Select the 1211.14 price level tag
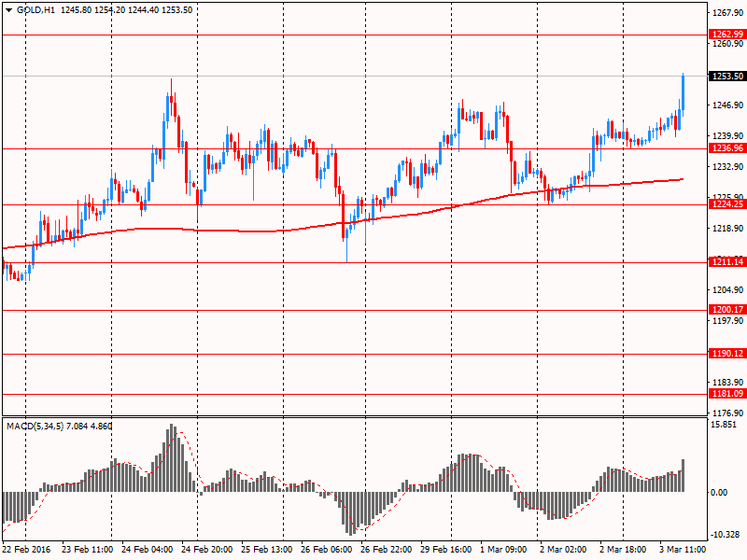Image resolution: width=747 pixels, height=560 pixels. [726, 262]
